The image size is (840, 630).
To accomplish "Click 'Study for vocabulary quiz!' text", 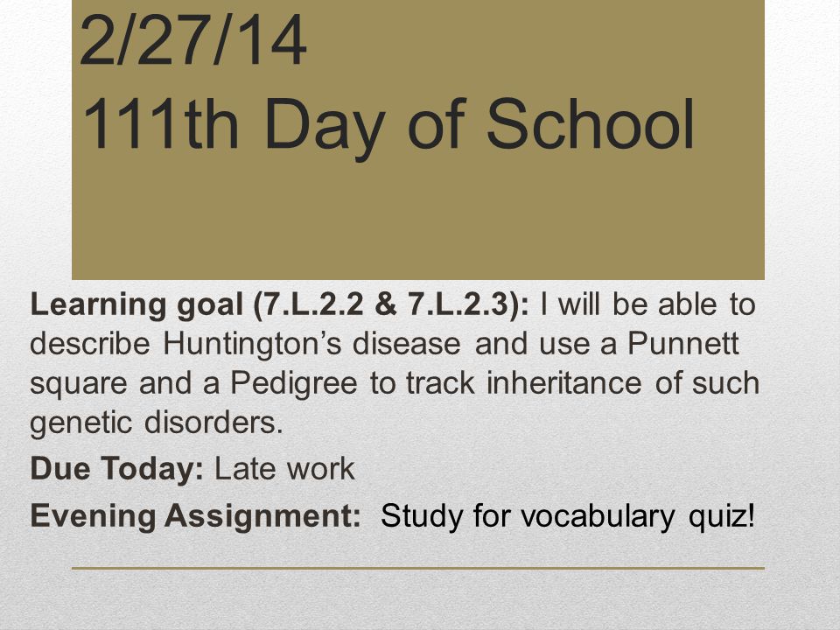I will [567, 516].
